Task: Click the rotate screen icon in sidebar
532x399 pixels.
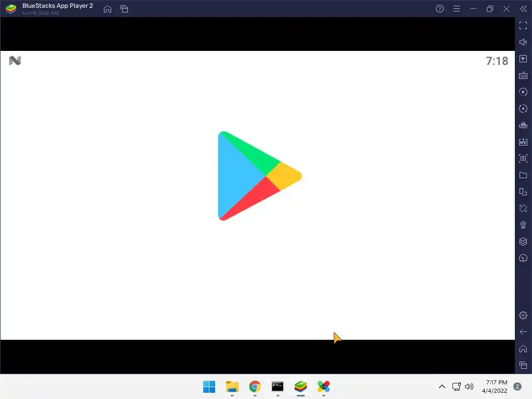Action: [x=523, y=192]
